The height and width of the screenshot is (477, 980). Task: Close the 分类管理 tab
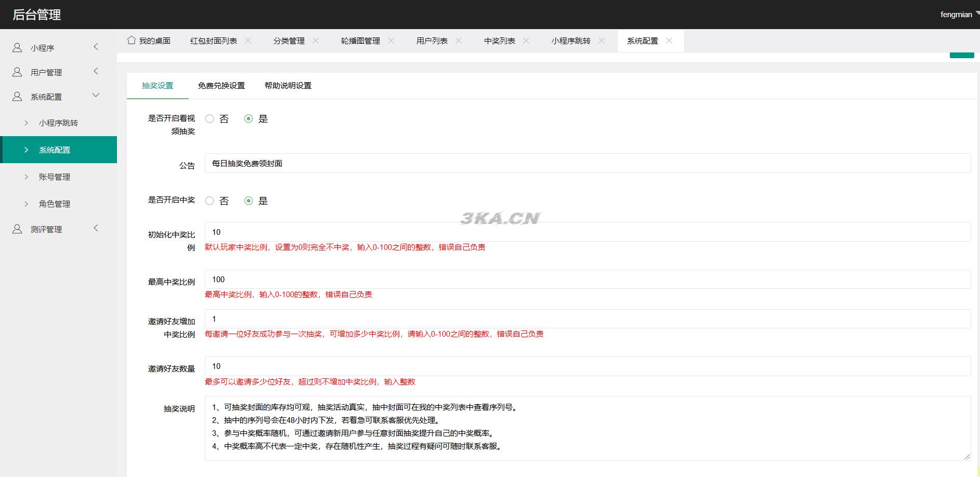coord(316,41)
